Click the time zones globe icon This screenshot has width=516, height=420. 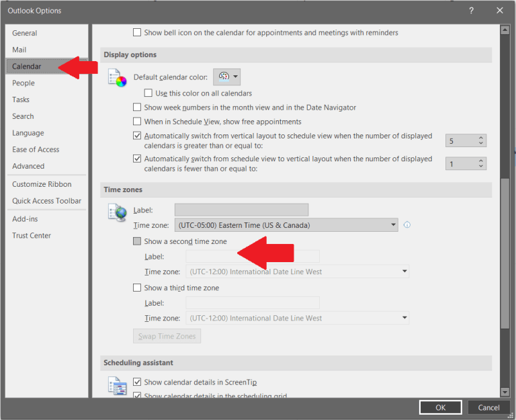117,212
